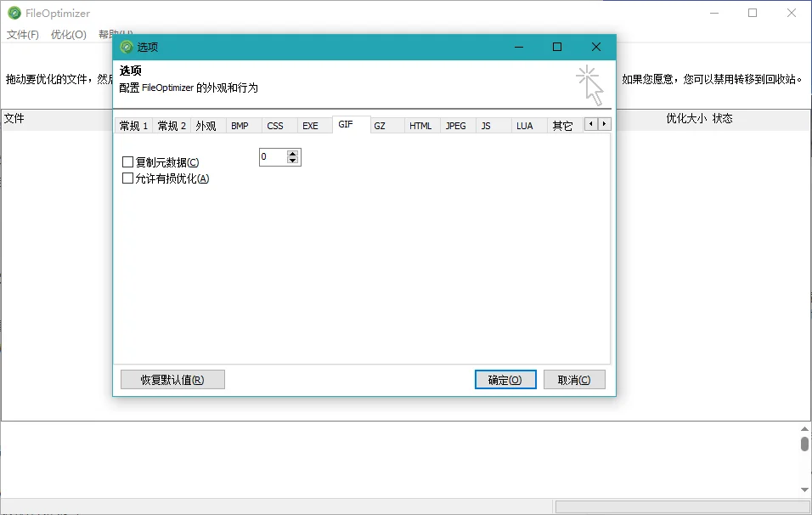Enable 复制元数据(C) checkbox
This screenshot has height=515, width=812.
(x=127, y=162)
